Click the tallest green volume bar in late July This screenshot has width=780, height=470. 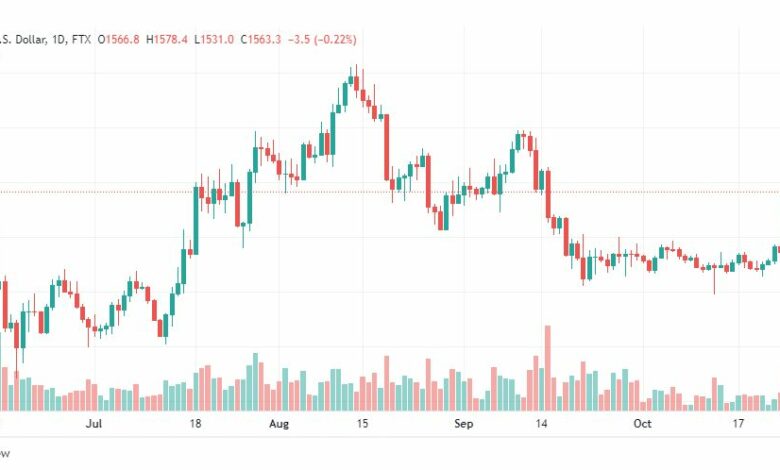point(255,382)
